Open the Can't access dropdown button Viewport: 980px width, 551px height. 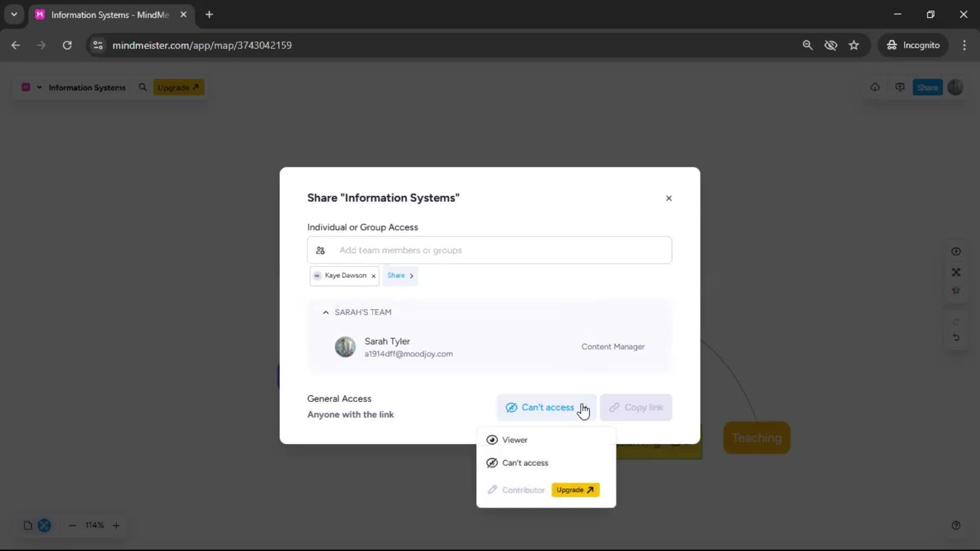(546, 407)
